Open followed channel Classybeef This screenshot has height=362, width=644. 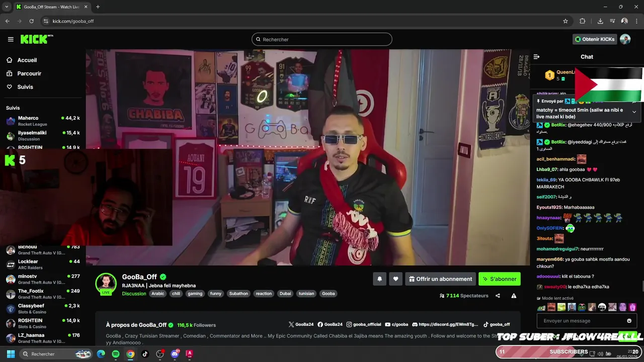(43, 308)
